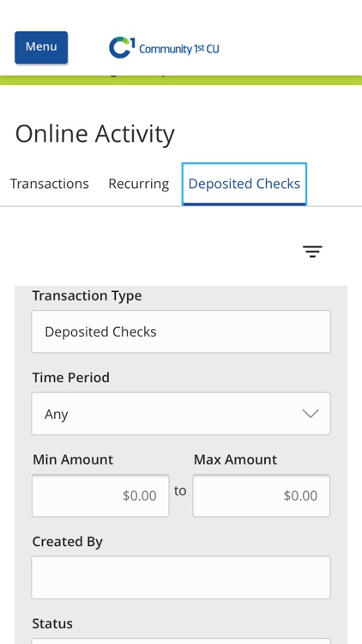Expand the Time Period chevron arrow
The height and width of the screenshot is (644, 362).
[x=311, y=414]
